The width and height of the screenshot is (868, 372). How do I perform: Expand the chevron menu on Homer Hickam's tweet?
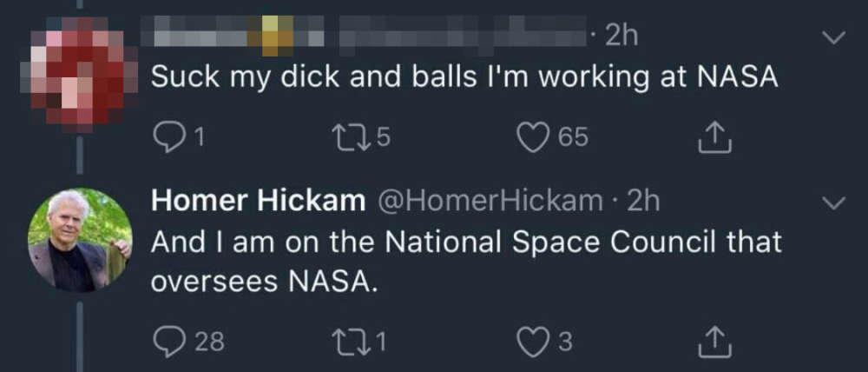click(x=833, y=203)
